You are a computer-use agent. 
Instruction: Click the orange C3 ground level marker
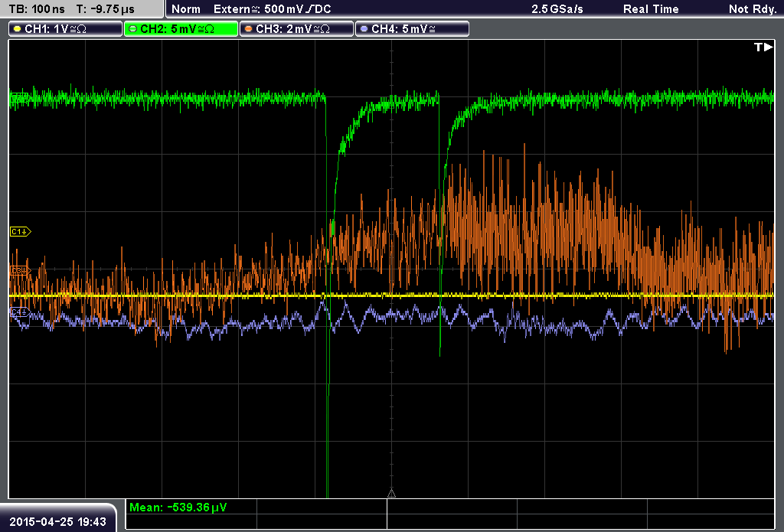(21, 270)
